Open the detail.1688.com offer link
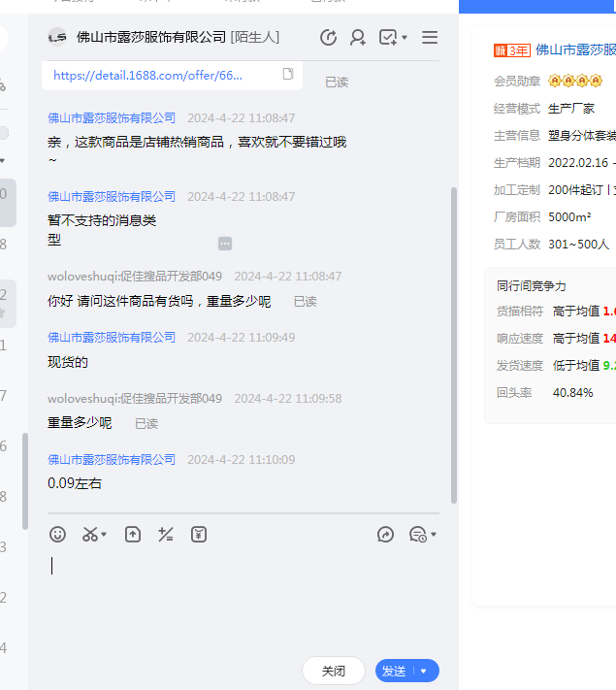 click(x=147, y=75)
